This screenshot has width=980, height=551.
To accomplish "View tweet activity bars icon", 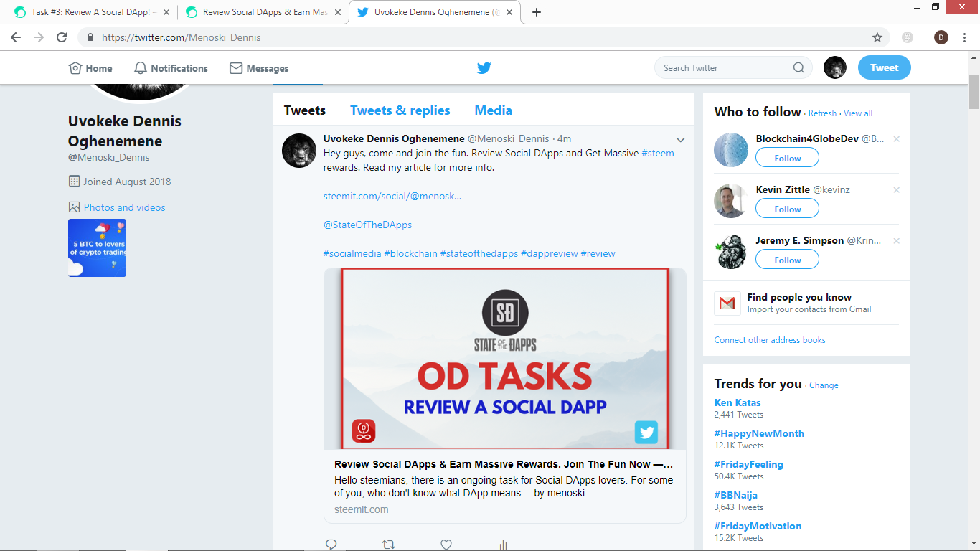I will coord(504,545).
